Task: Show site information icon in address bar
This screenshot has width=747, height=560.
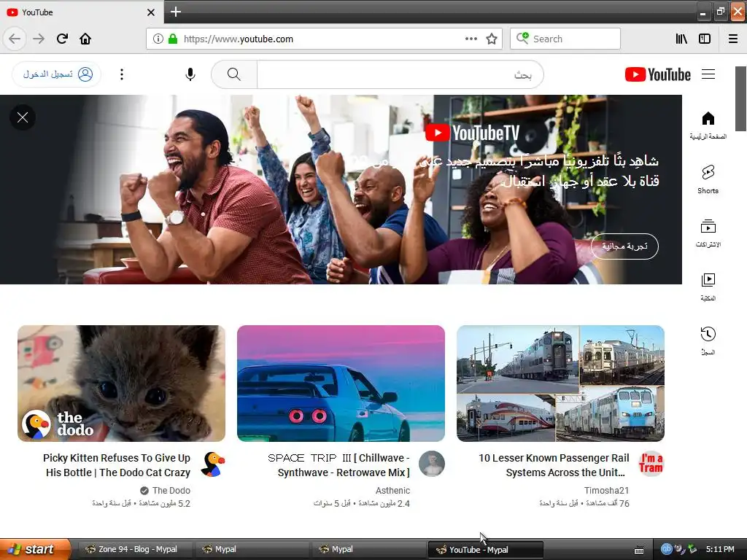Action: [x=158, y=39]
